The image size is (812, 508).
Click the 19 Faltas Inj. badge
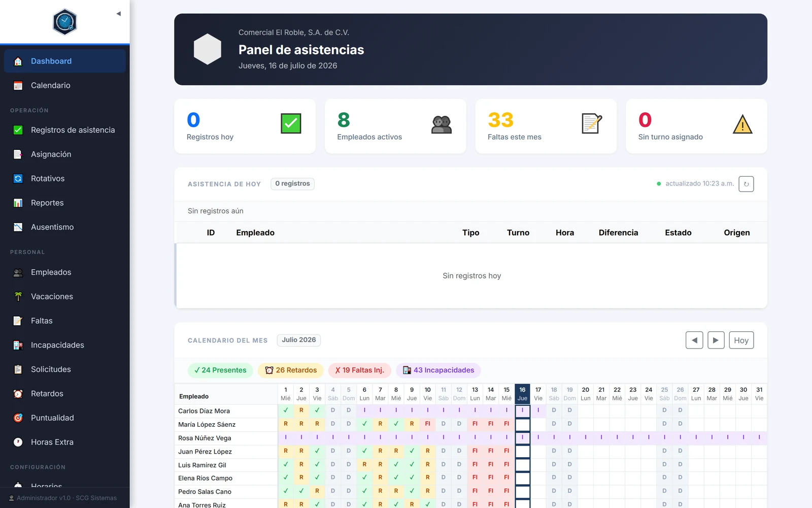pos(359,370)
